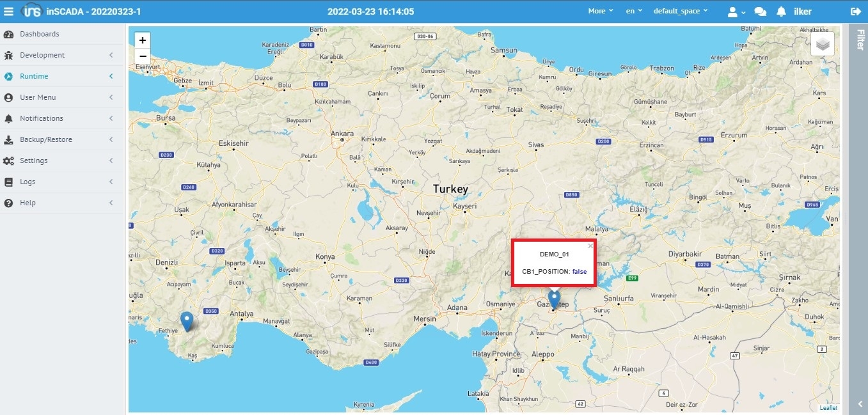Open the en language dropdown
This screenshot has width=868, height=415.
click(x=634, y=12)
